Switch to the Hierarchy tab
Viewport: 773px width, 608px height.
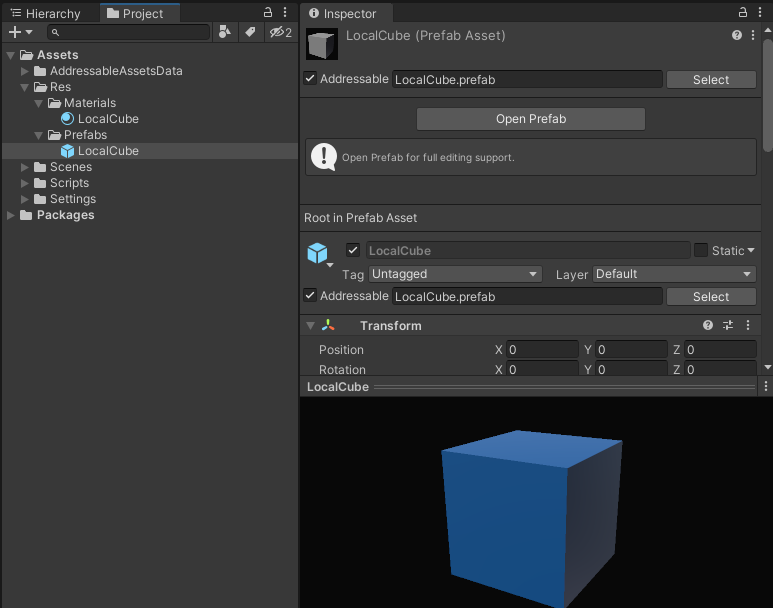[45, 13]
